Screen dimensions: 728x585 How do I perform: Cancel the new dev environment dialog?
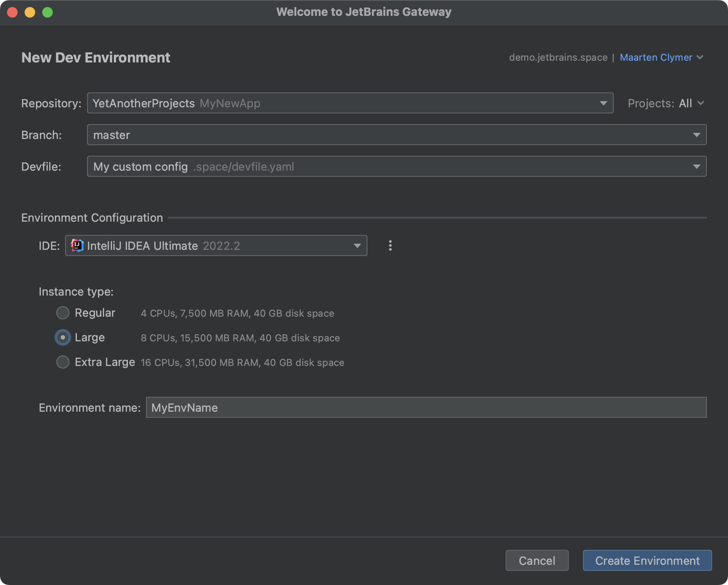537,560
